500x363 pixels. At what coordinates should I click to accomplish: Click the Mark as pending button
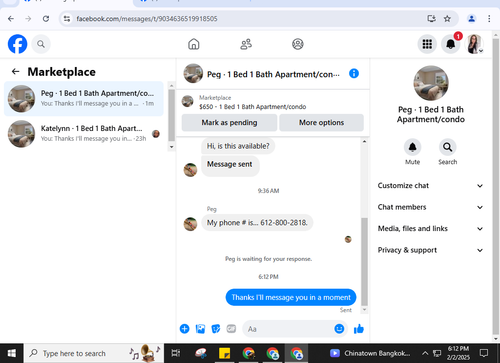click(229, 123)
